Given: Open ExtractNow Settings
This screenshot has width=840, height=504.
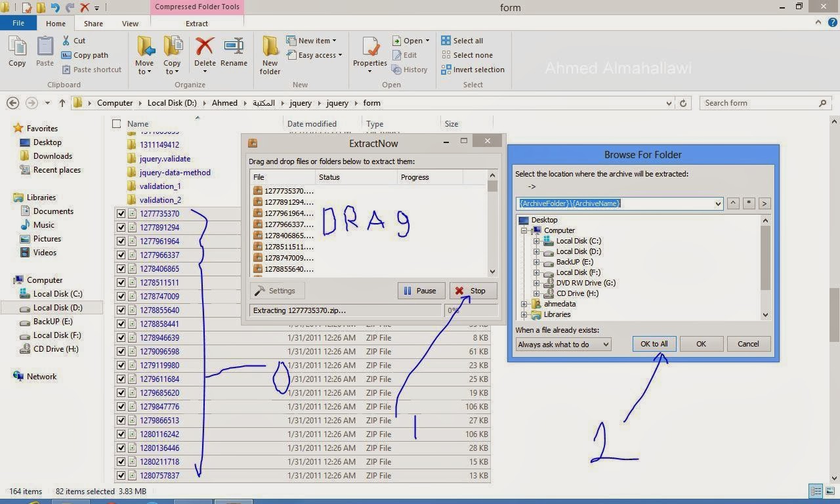Looking at the screenshot, I should tap(276, 291).
